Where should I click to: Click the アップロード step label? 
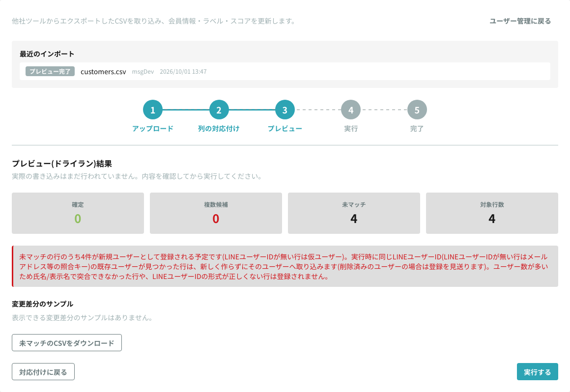153,129
